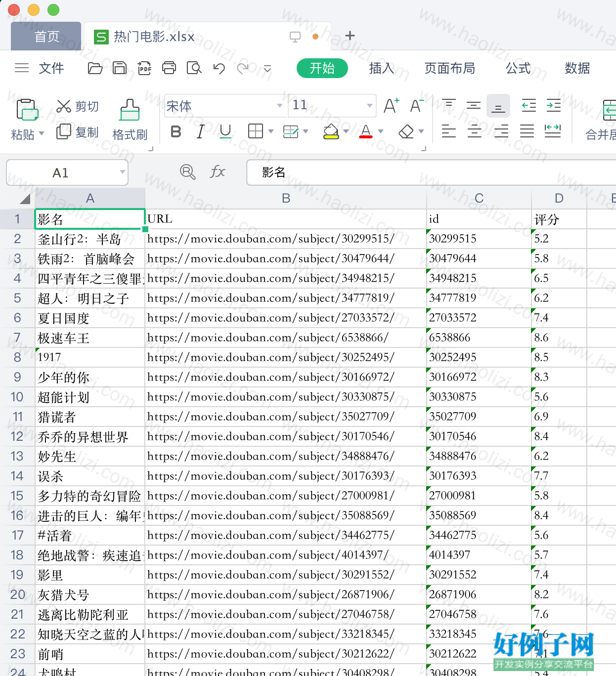The image size is (616, 676).
Task: Decrease font size with A- icon
Action: pyautogui.click(x=417, y=105)
